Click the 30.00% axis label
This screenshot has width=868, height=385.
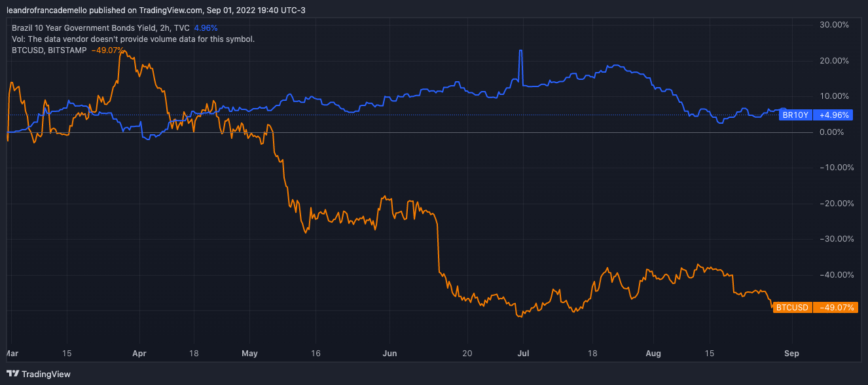(x=834, y=25)
